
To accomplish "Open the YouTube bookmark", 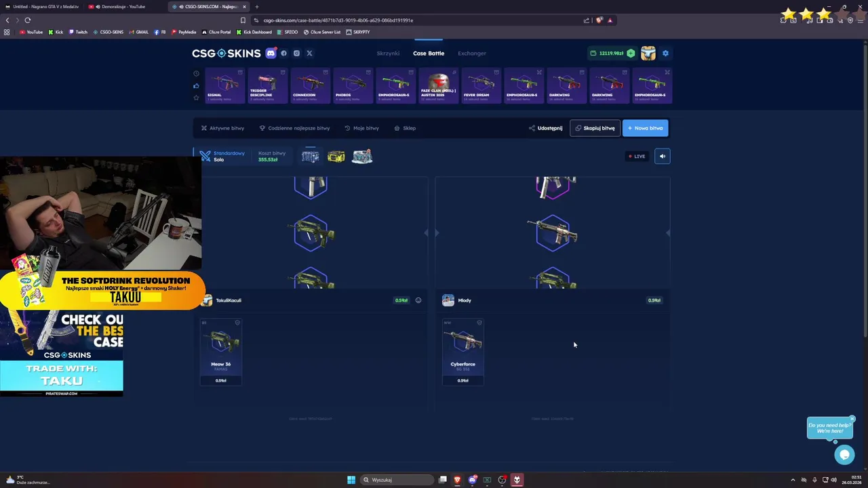I will (31, 32).
